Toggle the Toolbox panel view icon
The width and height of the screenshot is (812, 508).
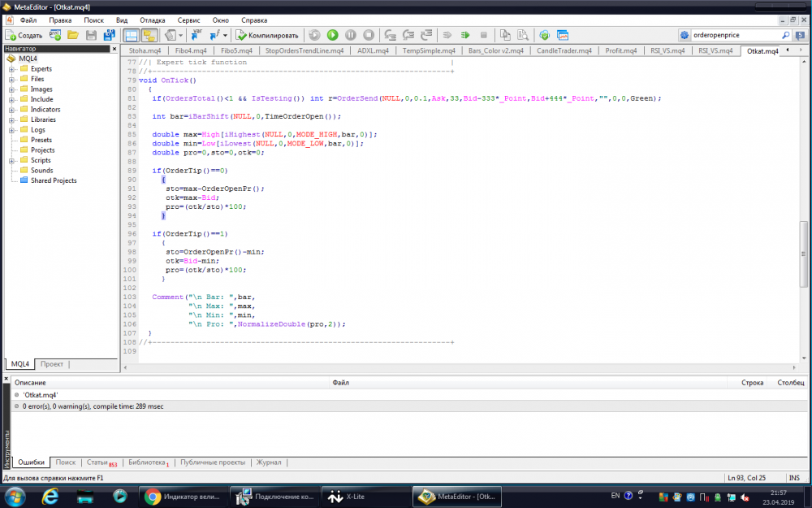point(149,35)
